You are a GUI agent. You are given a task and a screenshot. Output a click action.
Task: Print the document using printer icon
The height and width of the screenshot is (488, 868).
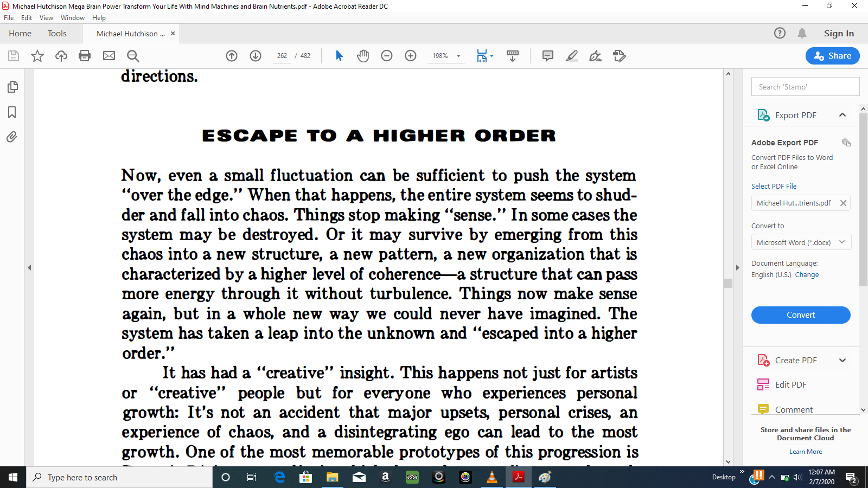(85, 56)
